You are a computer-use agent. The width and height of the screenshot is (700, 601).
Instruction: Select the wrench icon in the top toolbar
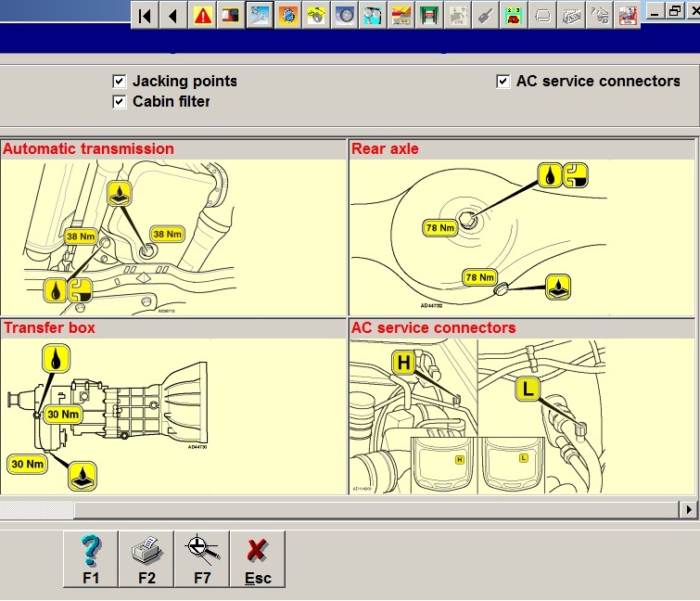[485, 15]
